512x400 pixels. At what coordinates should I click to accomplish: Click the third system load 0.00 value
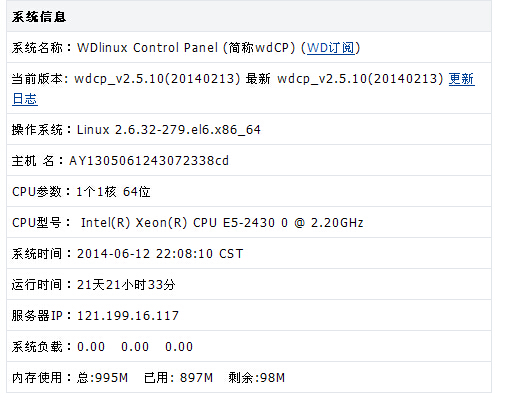(179, 347)
